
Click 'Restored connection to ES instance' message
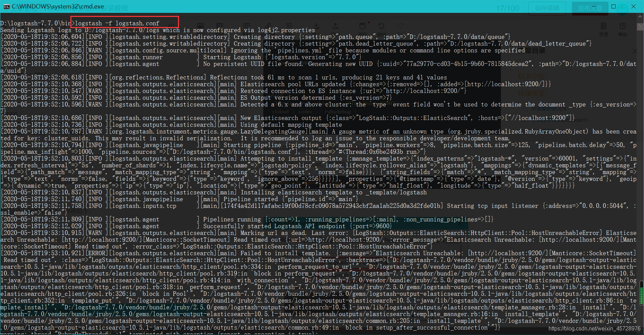tap(298, 91)
